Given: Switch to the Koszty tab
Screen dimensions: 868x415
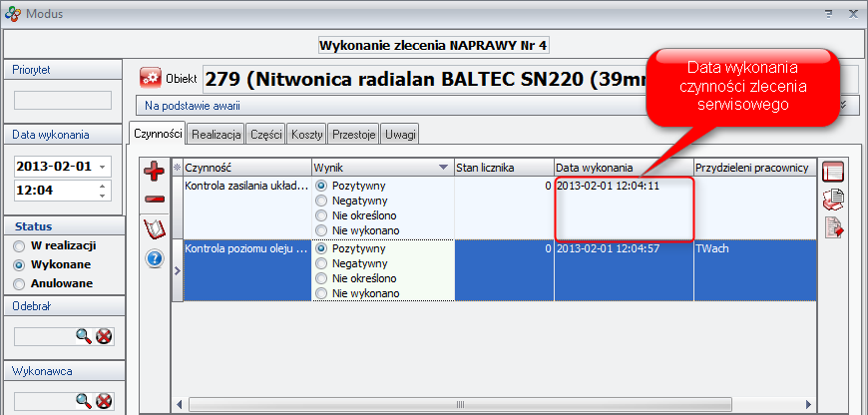Looking at the screenshot, I should [306, 135].
